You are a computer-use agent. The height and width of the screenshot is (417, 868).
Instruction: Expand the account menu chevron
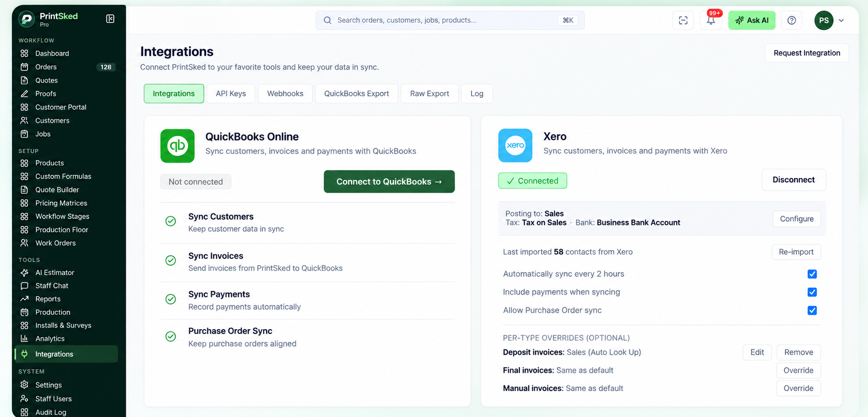tap(841, 21)
